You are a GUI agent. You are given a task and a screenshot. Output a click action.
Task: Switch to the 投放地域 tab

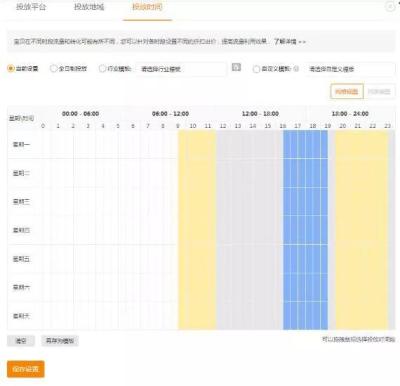pyautogui.click(x=89, y=7)
